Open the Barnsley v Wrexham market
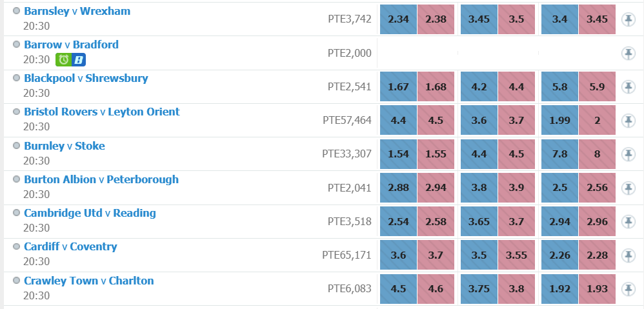 pos(77,11)
